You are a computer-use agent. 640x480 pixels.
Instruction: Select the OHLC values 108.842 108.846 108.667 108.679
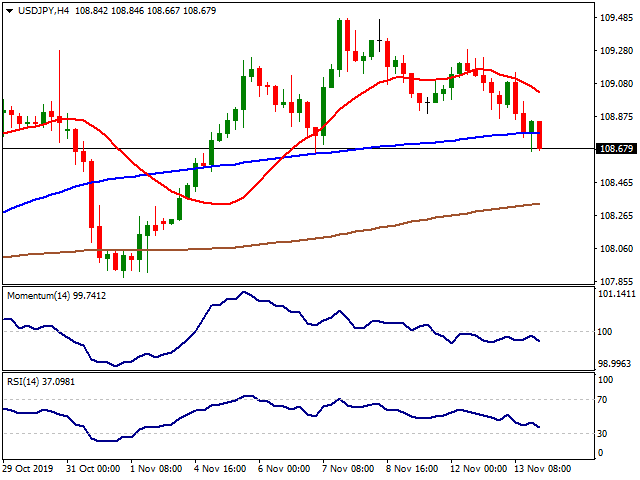[145, 11]
